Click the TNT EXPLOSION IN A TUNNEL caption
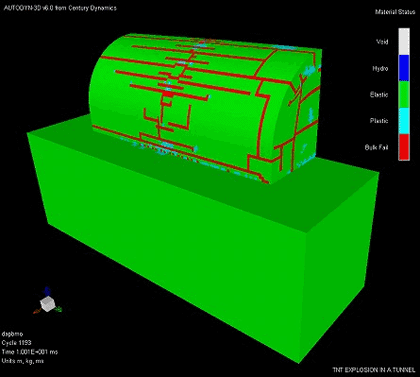The image size is (420, 377). [x=374, y=370]
